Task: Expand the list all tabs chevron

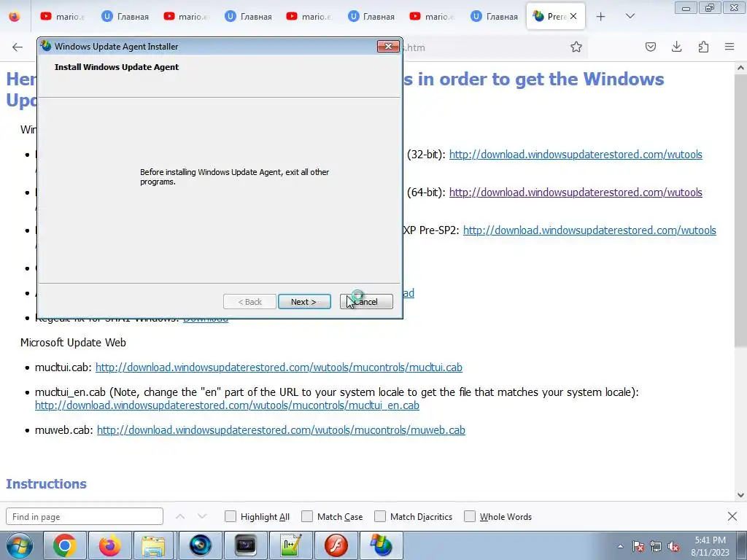Action: [630, 16]
